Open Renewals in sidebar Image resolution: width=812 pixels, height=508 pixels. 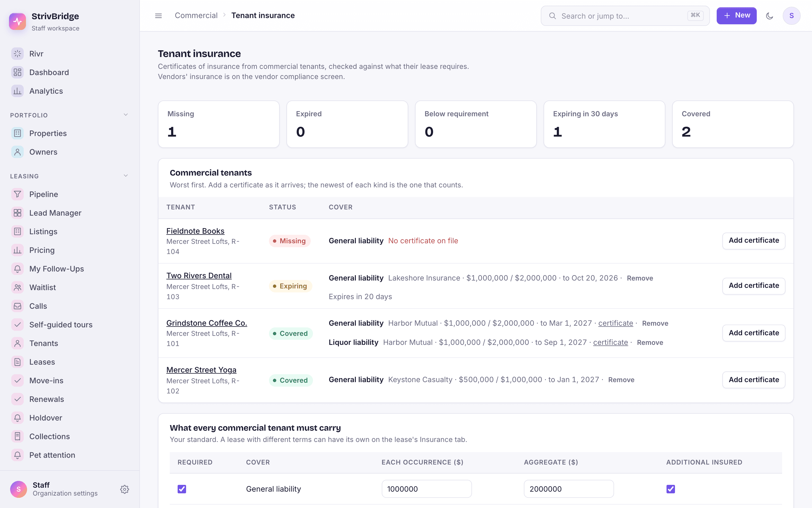pos(69,399)
